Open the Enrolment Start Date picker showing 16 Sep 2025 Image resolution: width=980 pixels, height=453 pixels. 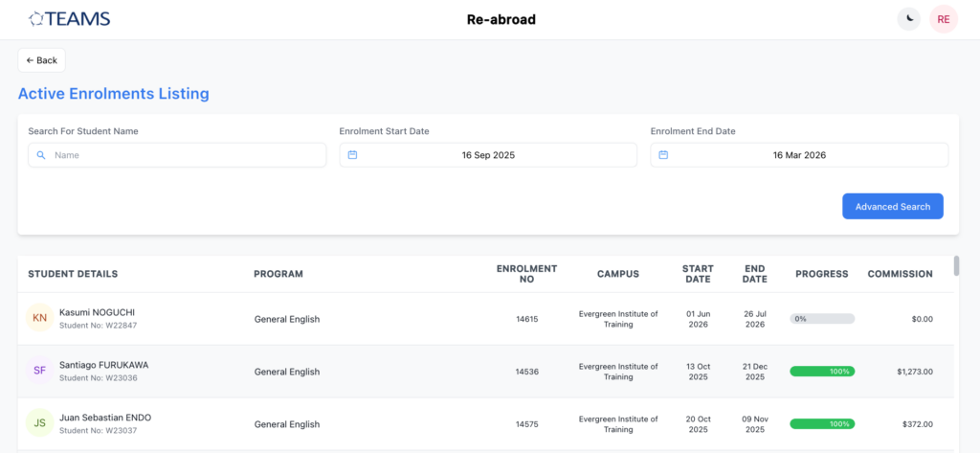(x=488, y=155)
